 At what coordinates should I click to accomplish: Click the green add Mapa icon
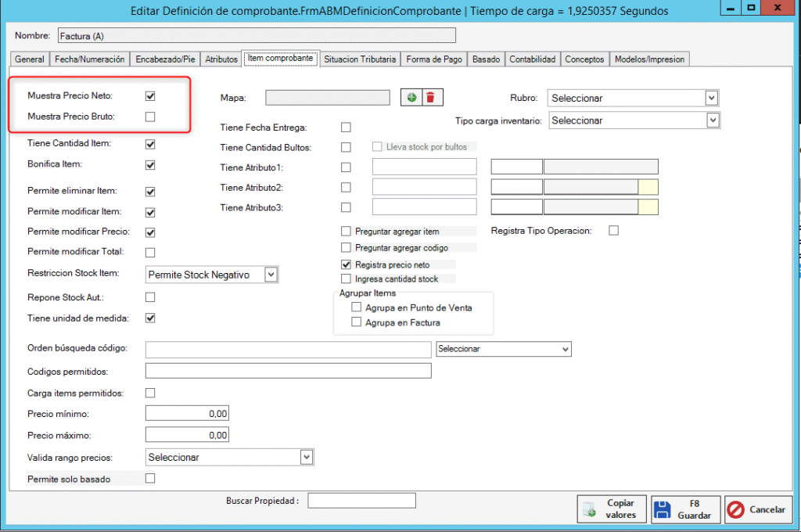(411, 97)
